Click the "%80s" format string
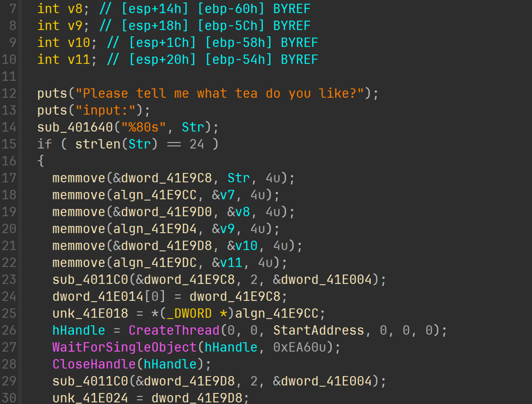The height and width of the screenshot is (404, 532). click(x=144, y=127)
